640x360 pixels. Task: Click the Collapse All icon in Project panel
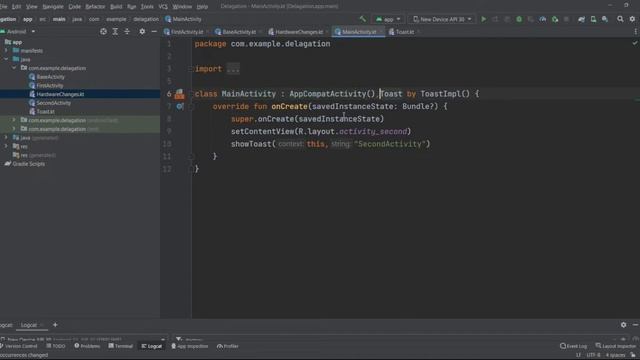point(127,31)
